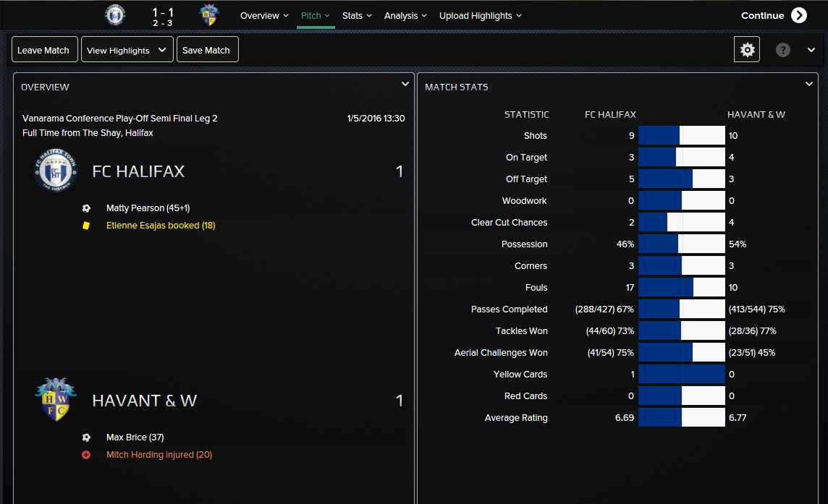Click the Clear Cut Chances label
This screenshot has width=828, height=504.
click(x=509, y=223)
